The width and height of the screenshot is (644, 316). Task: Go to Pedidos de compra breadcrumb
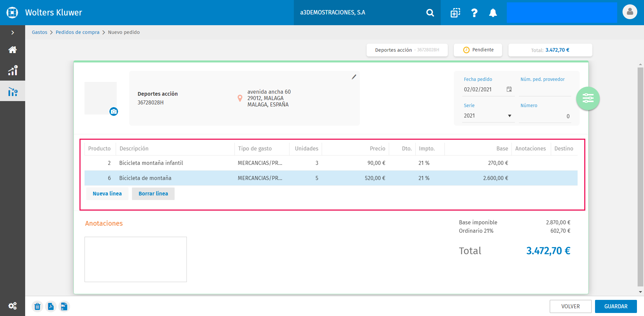coord(77,32)
